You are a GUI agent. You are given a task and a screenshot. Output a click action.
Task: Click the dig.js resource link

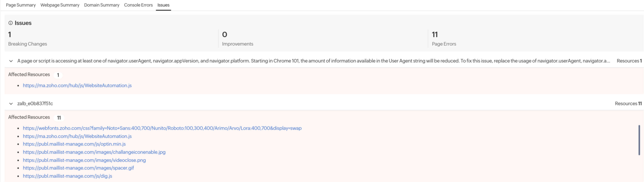pos(67,176)
